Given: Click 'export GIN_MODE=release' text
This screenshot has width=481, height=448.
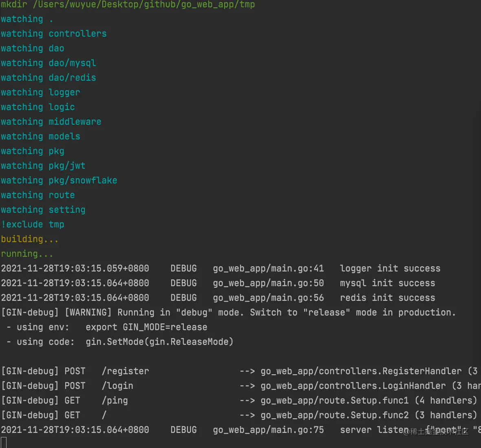Looking at the screenshot, I should (146, 327).
